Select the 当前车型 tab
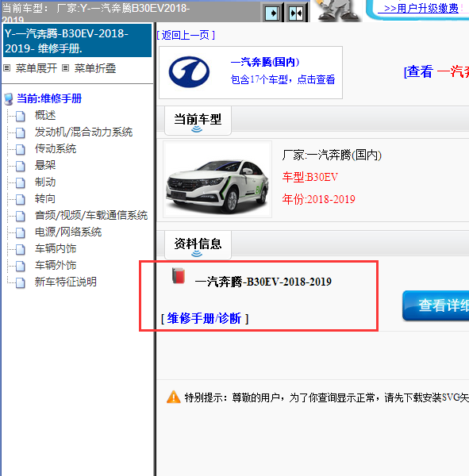469x476 pixels. point(198,121)
